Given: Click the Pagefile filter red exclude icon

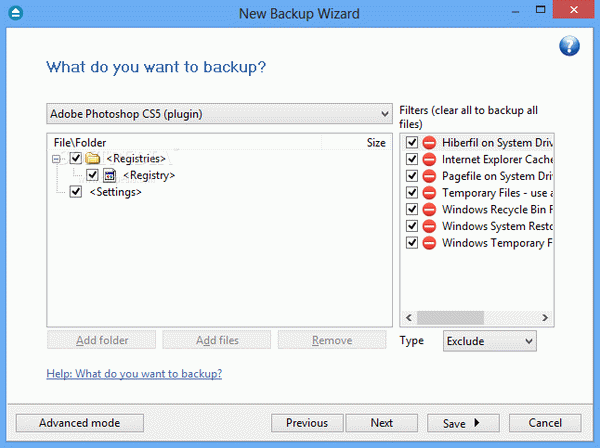Looking at the screenshot, I should point(429,176).
